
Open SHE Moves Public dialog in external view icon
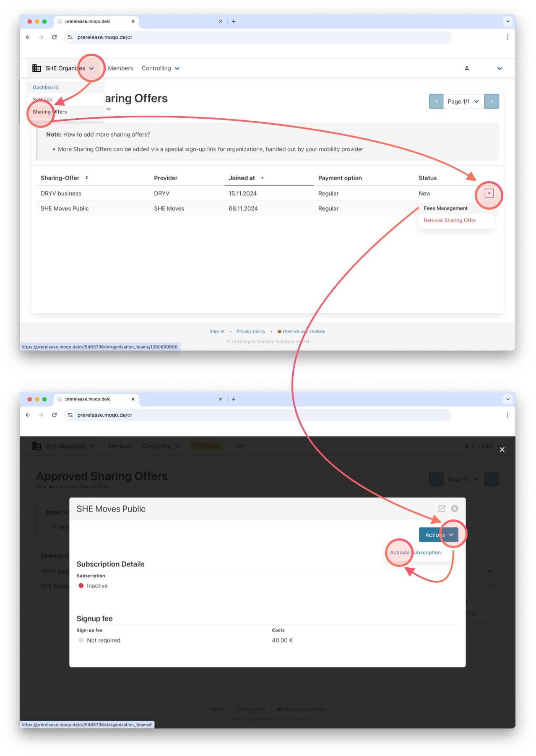tap(442, 509)
